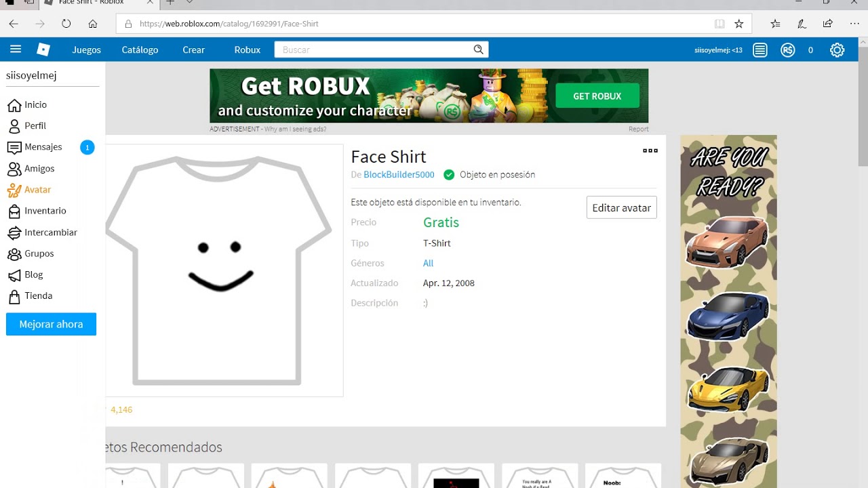Click the browser address bar URL
This screenshot has width=868, height=488.
tap(229, 24)
